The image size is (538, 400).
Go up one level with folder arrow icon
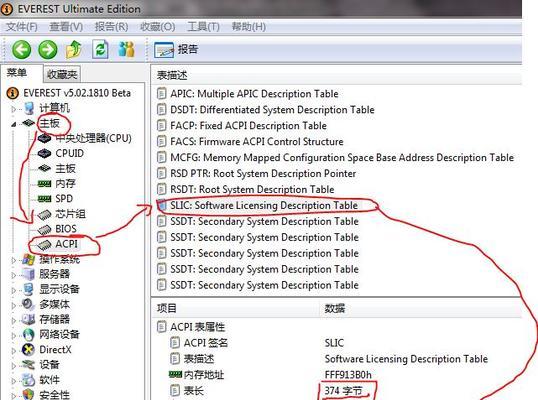(x=74, y=50)
